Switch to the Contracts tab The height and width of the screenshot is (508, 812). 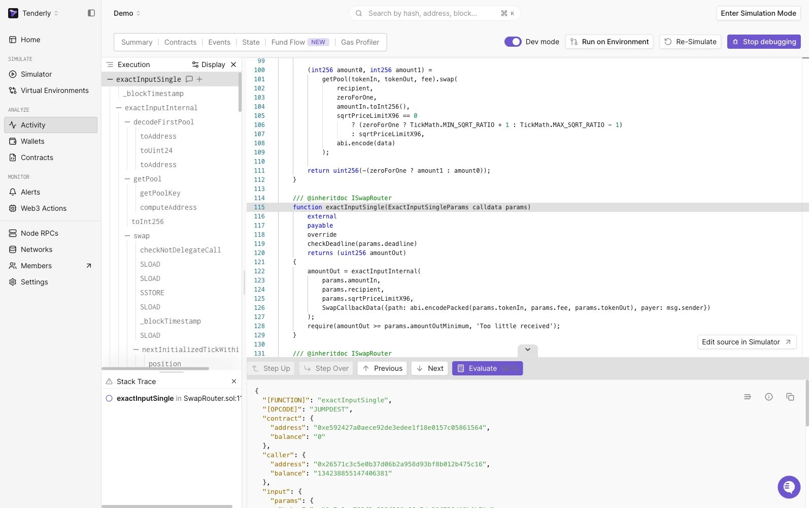(x=180, y=42)
